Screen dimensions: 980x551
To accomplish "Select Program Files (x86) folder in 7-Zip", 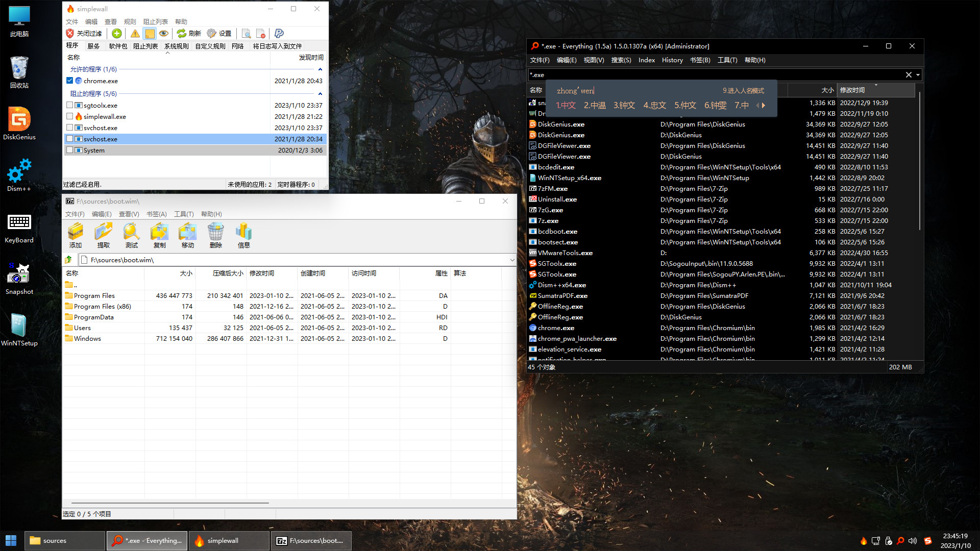I will pyautogui.click(x=102, y=306).
